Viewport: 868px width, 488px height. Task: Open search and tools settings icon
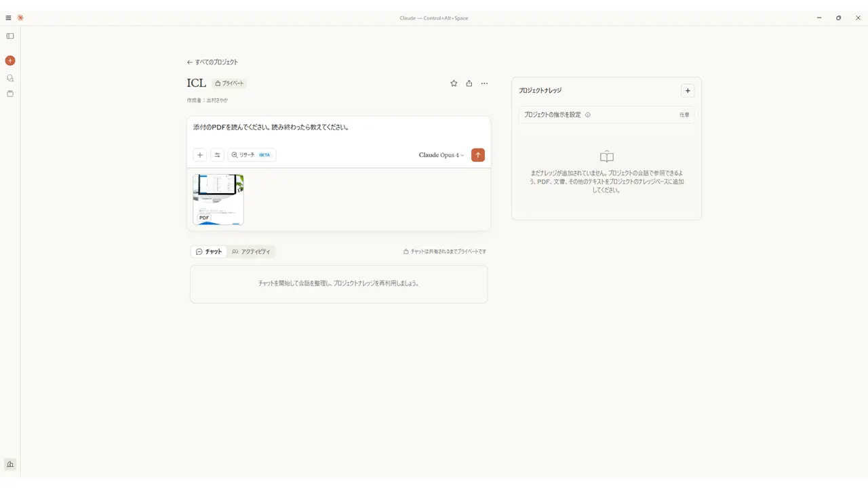(x=218, y=155)
